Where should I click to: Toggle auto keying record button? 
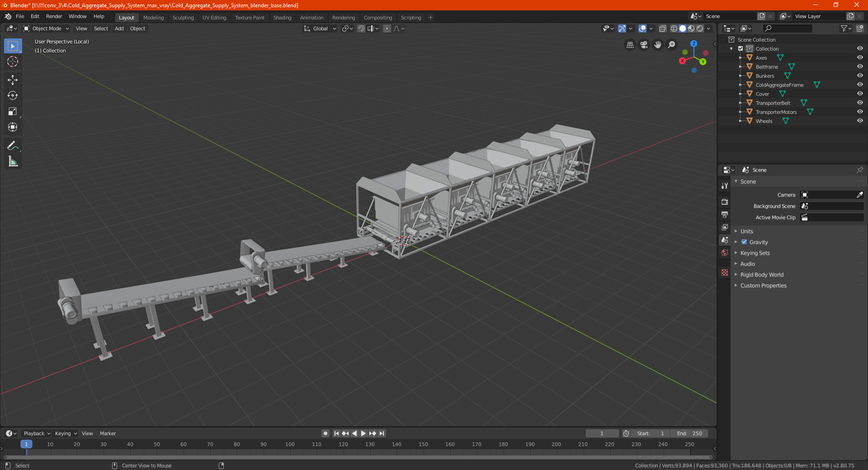(325, 433)
